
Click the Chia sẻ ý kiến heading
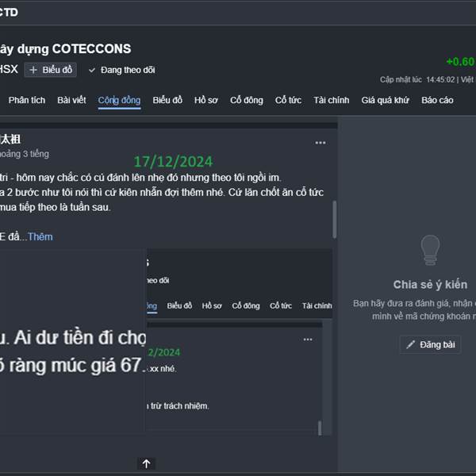coord(430,285)
